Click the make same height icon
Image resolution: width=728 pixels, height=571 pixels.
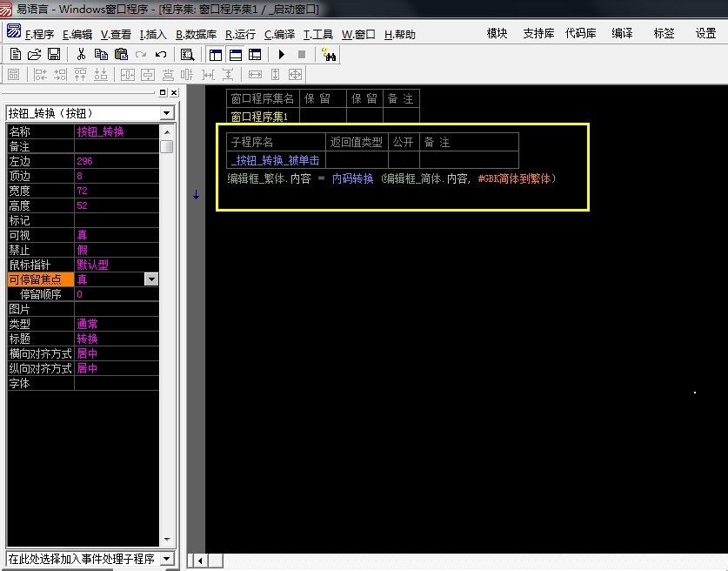(276, 74)
